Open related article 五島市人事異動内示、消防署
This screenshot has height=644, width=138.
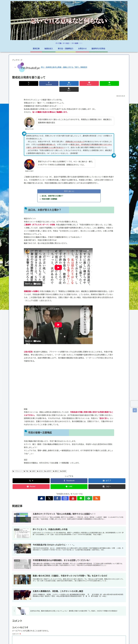(x=69, y=595)
